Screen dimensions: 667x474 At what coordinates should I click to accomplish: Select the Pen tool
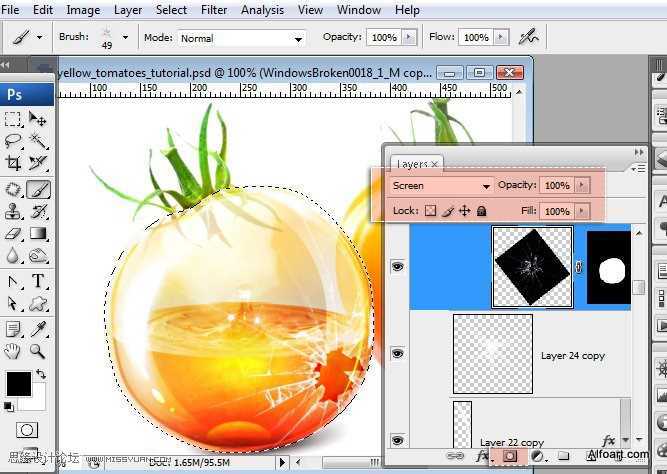[x=12, y=281]
